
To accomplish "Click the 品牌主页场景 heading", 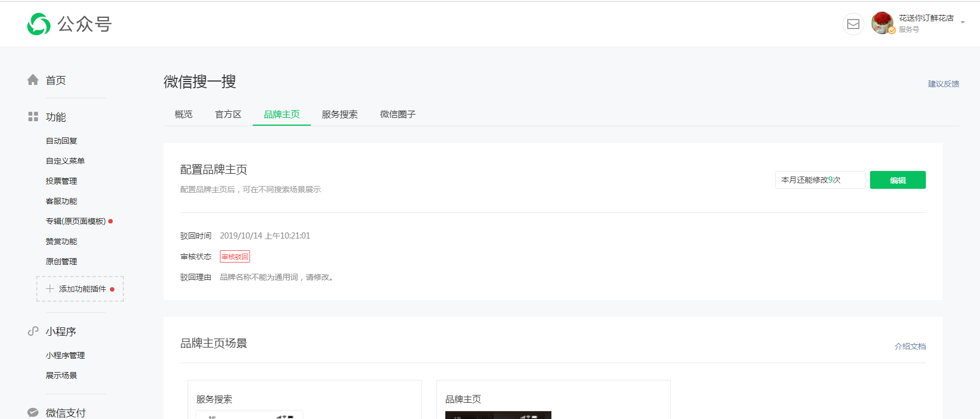I will (x=214, y=343).
